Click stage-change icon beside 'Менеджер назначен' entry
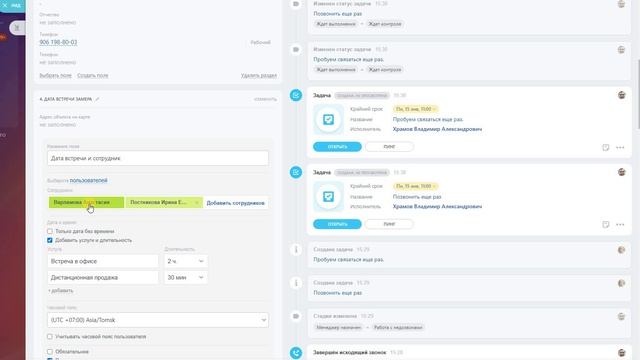 (x=296, y=316)
